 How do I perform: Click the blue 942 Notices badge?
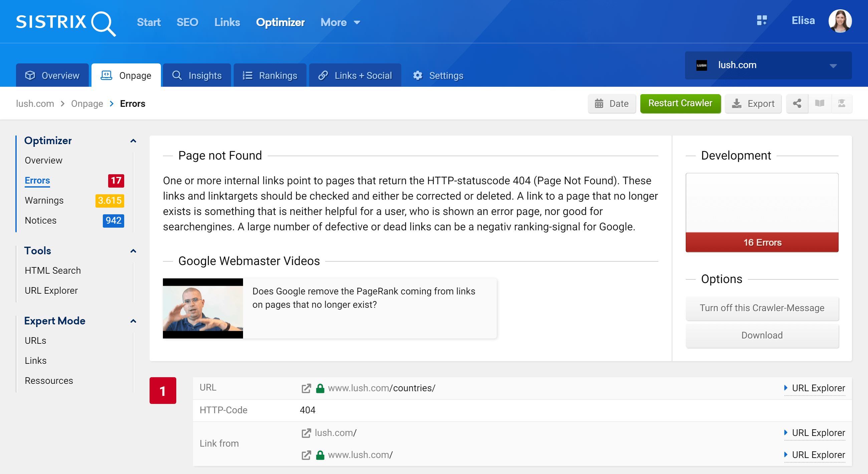[x=113, y=221]
